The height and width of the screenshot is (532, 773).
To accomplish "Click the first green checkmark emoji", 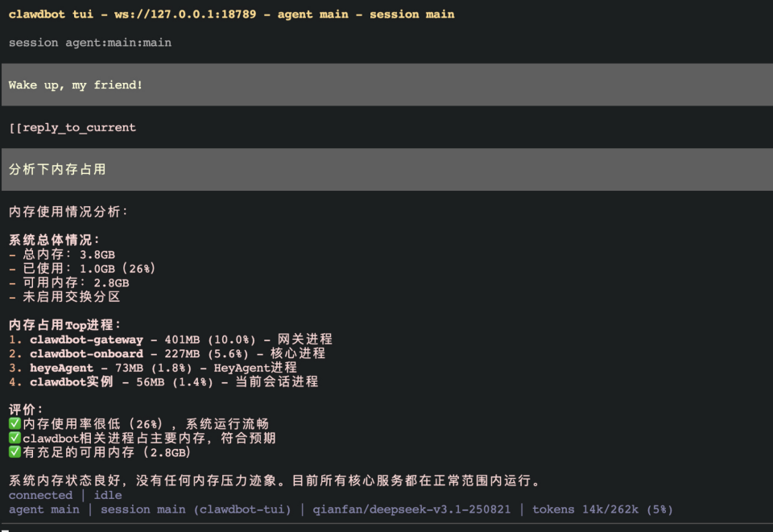I will 14,423.
